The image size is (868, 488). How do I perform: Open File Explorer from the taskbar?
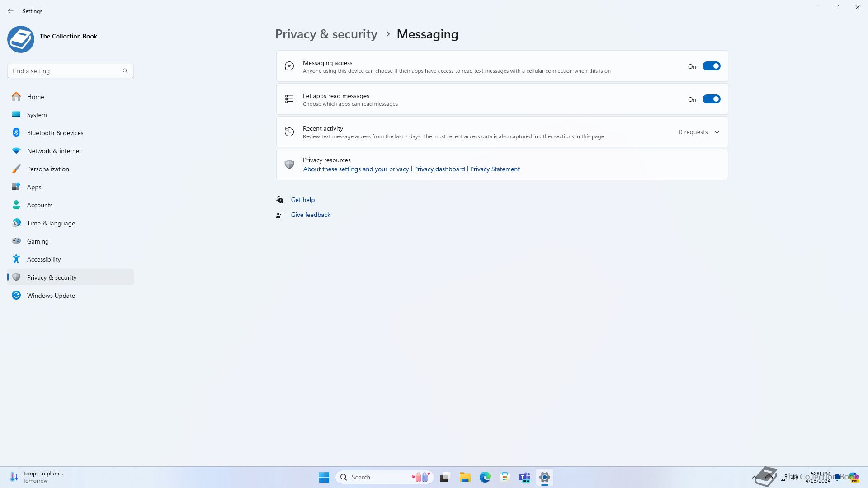tap(465, 477)
